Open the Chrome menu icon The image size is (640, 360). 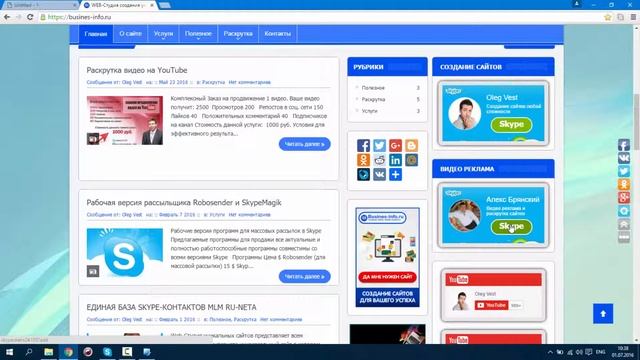pyautogui.click(x=633, y=17)
